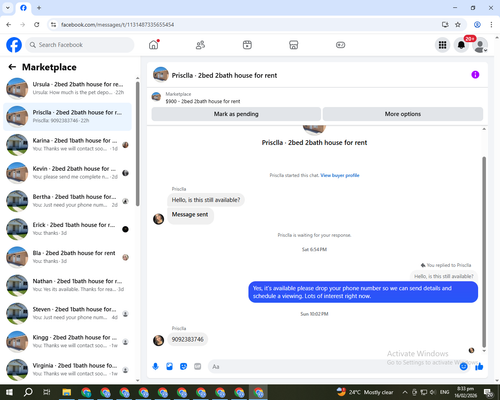Screen dimensions: 500x400
Task: Open Task View on taskbar
Action: coord(47,392)
